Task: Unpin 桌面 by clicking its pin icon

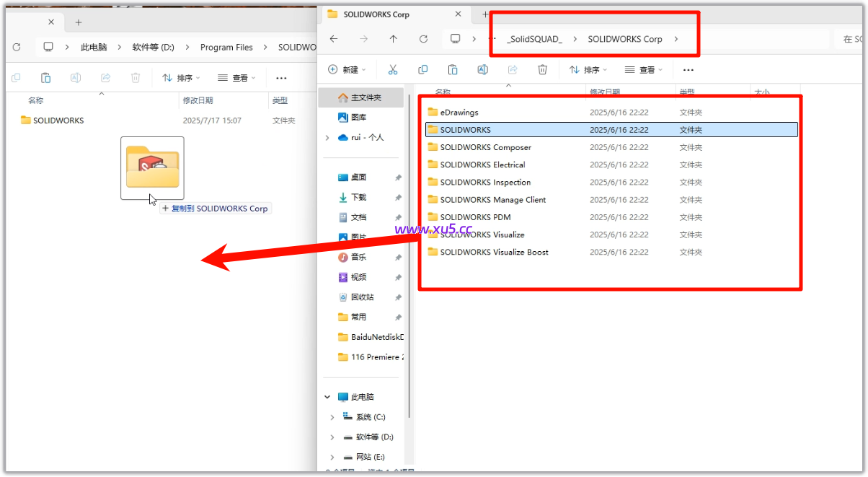Action: click(x=398, y=177)
